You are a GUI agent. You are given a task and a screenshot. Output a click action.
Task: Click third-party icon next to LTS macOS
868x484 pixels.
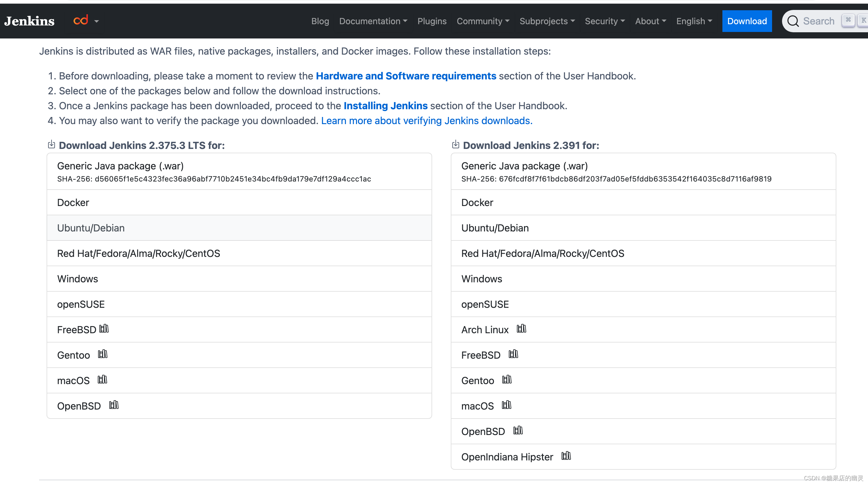click(x=102, y=379)
